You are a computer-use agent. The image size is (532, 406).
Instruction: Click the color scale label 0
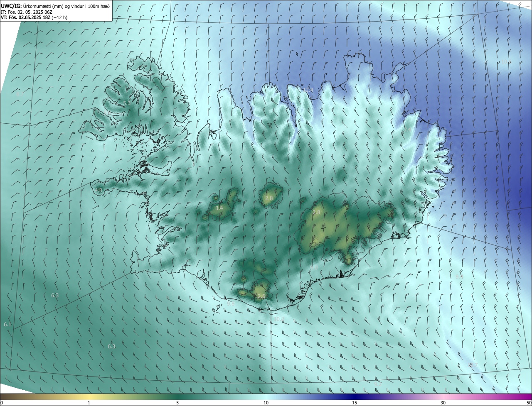[x=2, y=403]
